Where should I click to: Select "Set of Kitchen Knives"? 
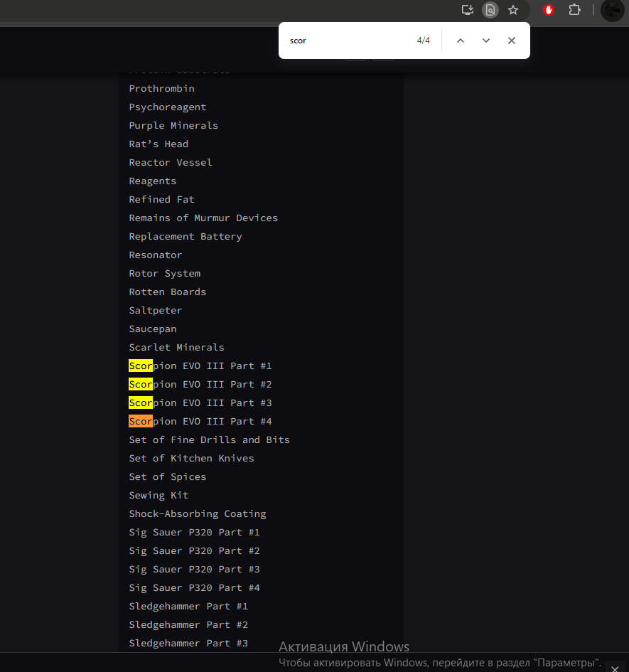click(191, 458)
